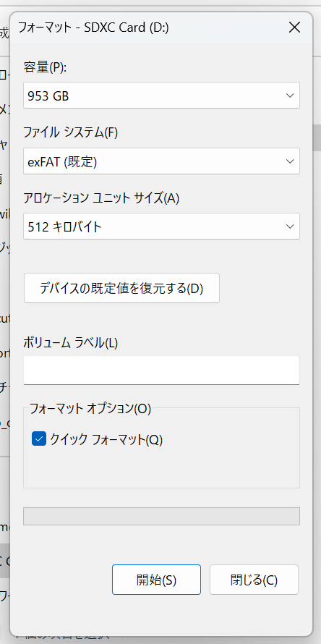
Task: Click the 容量(P): label
Action: coord(45,68)
